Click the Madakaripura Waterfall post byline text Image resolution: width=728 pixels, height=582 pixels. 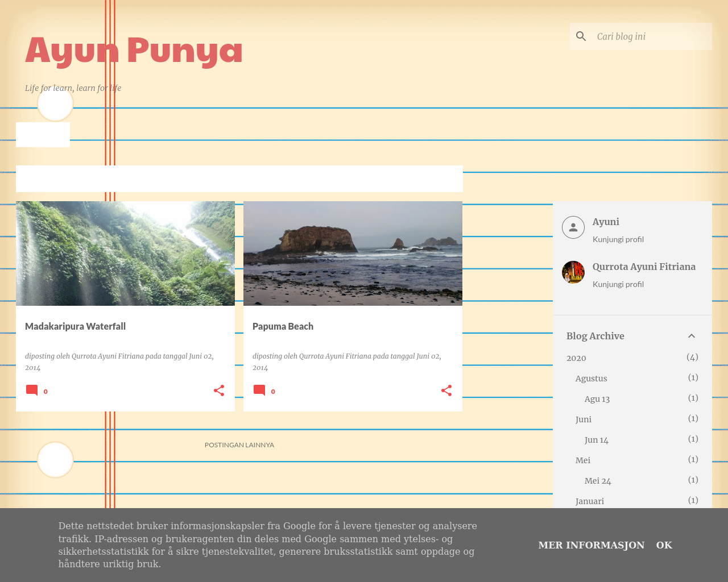click(x=119, y=361)
